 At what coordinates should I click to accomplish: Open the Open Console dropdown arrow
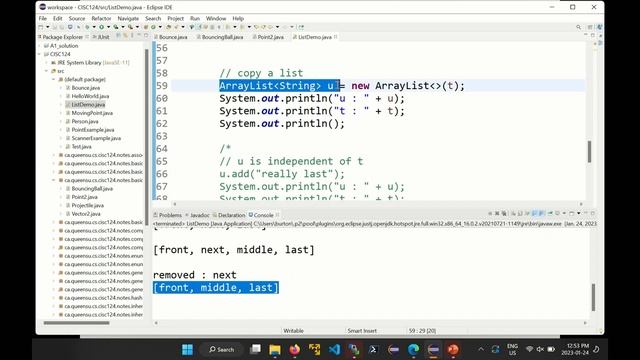click(x=578, y=213)
